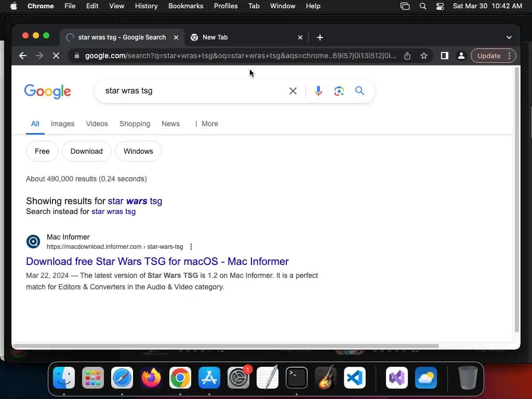Screen dimensions: 532x399
Task: Open the Chrome menu in menu bar
Action: (41, 6)
